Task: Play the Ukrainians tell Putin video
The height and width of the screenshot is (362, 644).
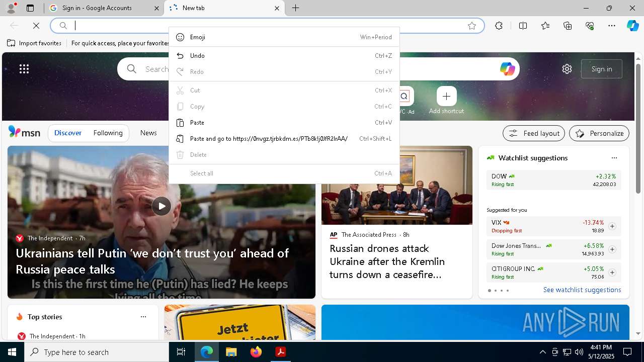Action: 162,206
